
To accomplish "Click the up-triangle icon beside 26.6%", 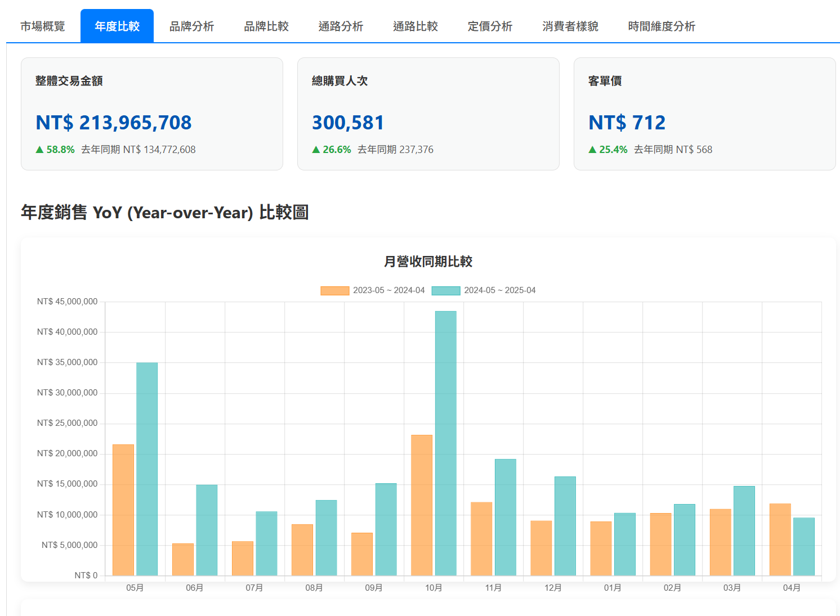I will [316, 150].
